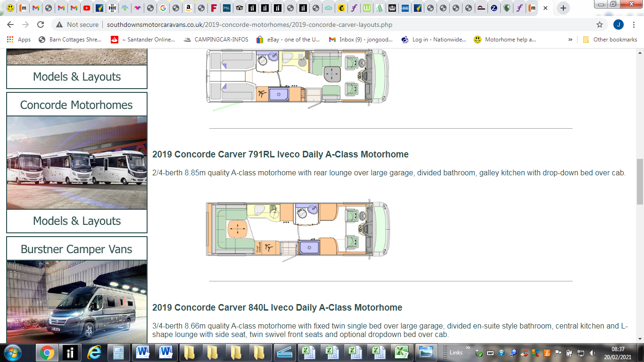Click 2019 Concorde Carver 791RL heading

tap(281, 154)
